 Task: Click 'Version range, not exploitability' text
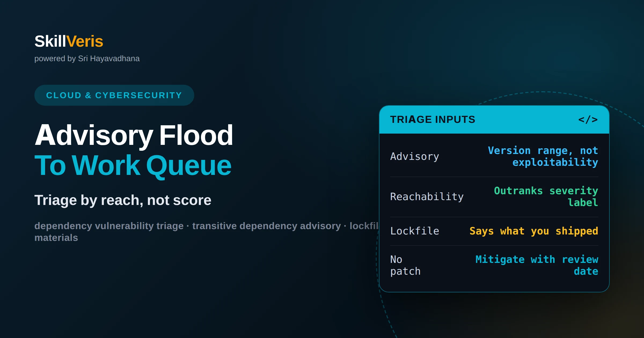pyautogui.click(x=543, y=156)
